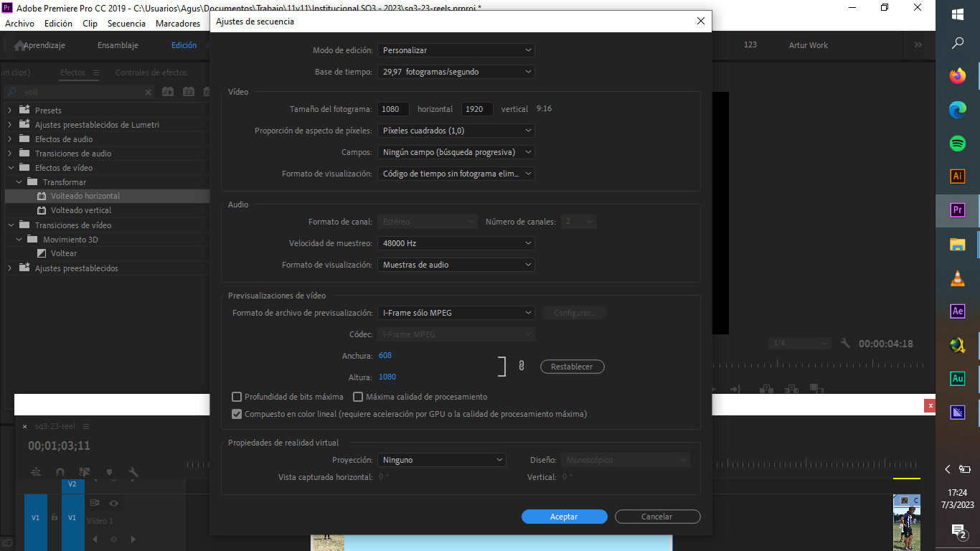Screen dimensions: 980x551
Task: Add a marker using the marker icon
Action: [x=110, y=472]
